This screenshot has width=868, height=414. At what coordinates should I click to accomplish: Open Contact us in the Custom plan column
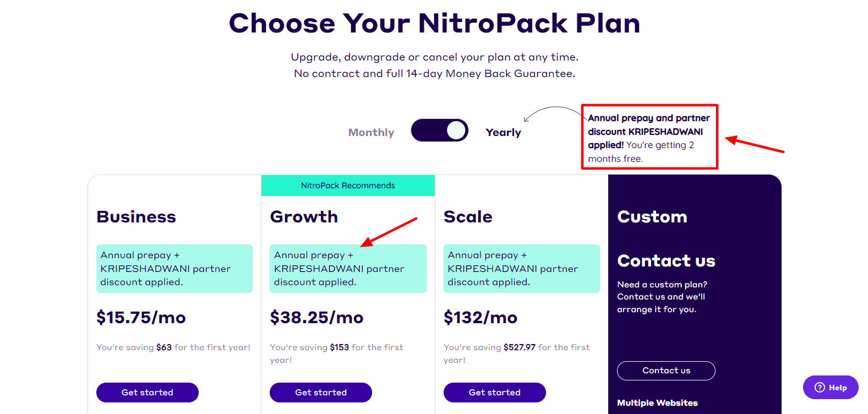(x=666, y=371)
